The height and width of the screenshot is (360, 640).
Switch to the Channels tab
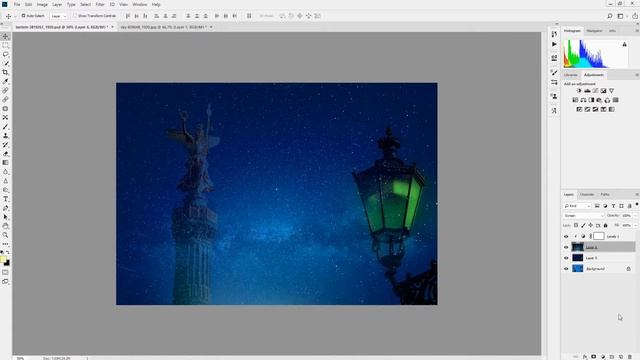(x=587, y=194)
